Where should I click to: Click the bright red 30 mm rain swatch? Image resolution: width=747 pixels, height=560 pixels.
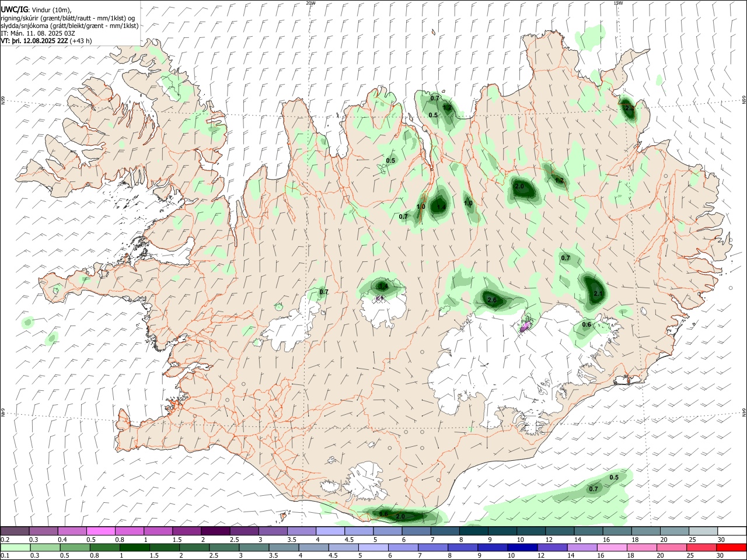point(732,547)
